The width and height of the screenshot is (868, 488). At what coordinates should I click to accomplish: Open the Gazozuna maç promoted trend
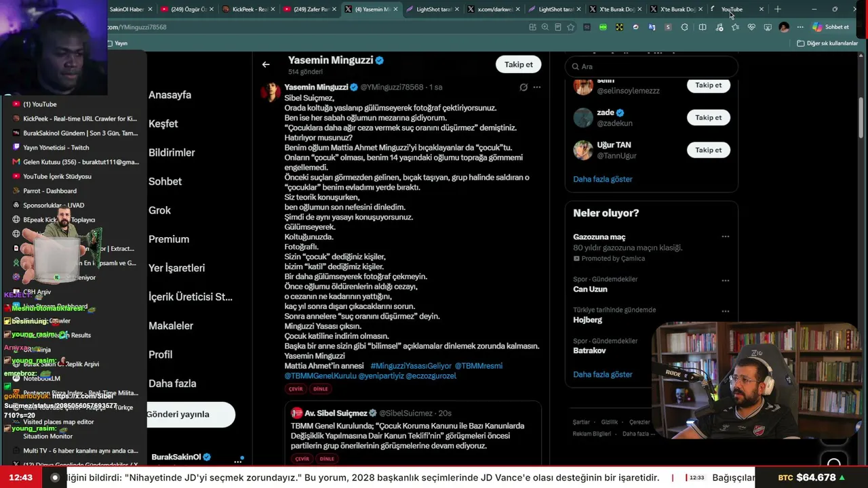tap(599, 237)
